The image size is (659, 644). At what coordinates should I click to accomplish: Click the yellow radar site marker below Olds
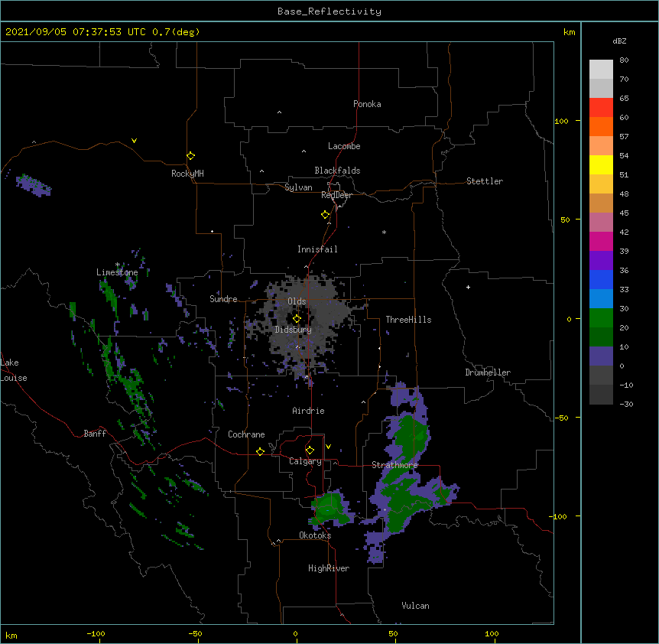coord(297,319)
